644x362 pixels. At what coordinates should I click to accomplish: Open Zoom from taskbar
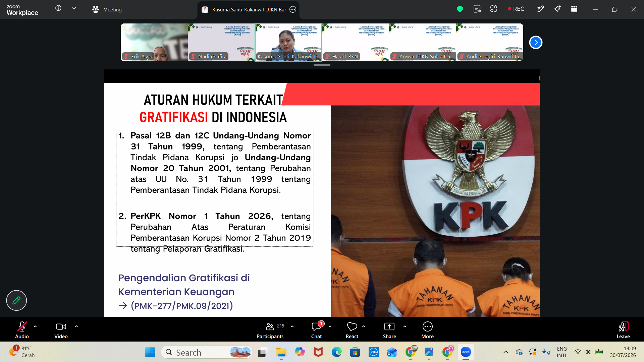(x=466, y=352)
